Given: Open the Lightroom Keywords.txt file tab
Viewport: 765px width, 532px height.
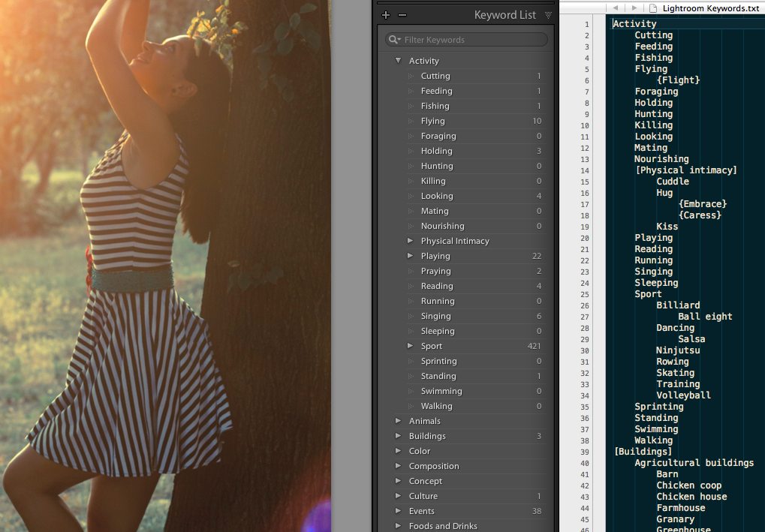Looking at the screenshot, I should [711, 8].
